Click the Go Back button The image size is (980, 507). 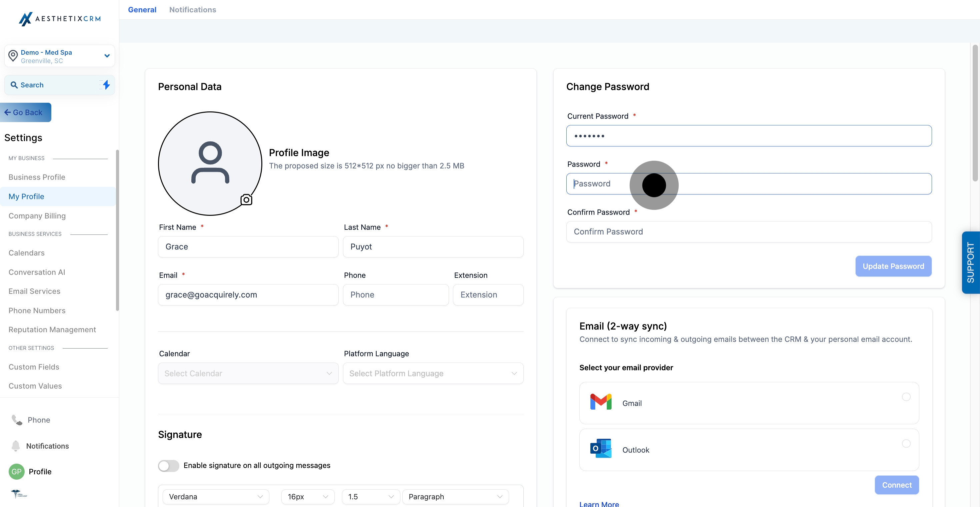coord(25,112)
